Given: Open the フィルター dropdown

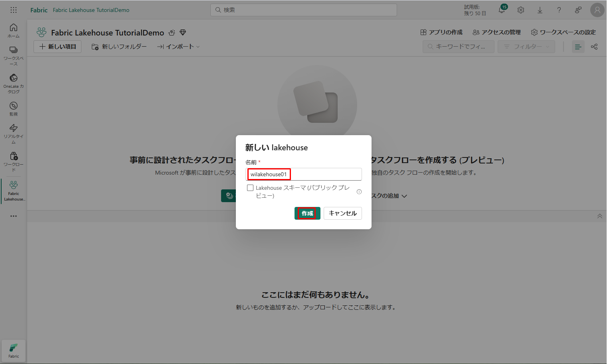Looking at the screenshot, I should (x=526, y=47).
